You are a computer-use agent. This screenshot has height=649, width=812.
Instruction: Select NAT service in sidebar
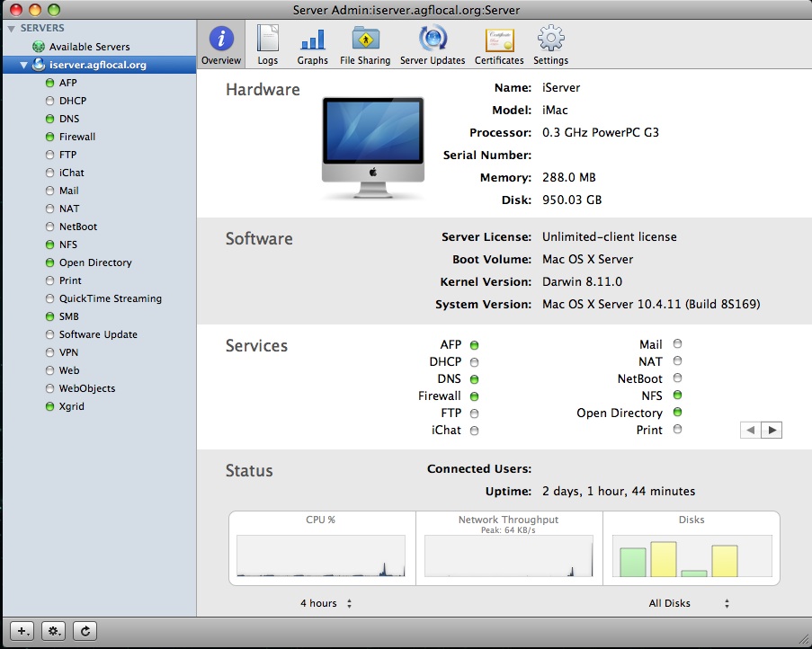click(100, 209)
